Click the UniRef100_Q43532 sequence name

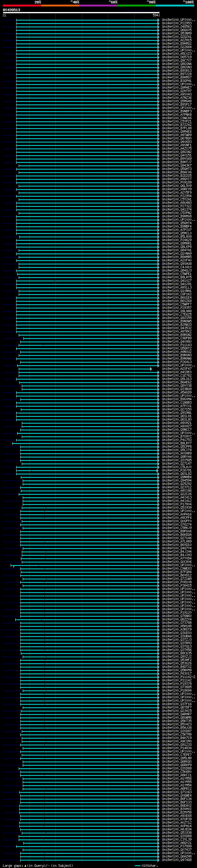pyautogui.click(x=177, y=328)
